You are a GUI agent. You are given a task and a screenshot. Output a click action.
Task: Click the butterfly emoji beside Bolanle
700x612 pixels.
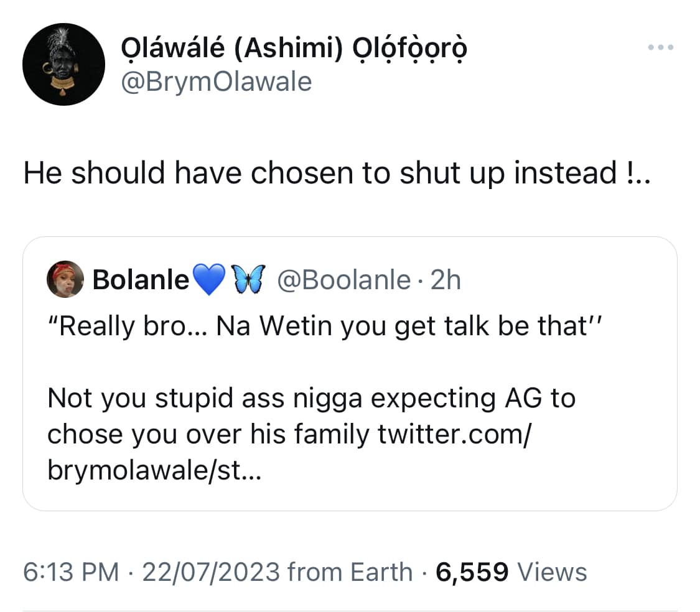pos(248,280)
